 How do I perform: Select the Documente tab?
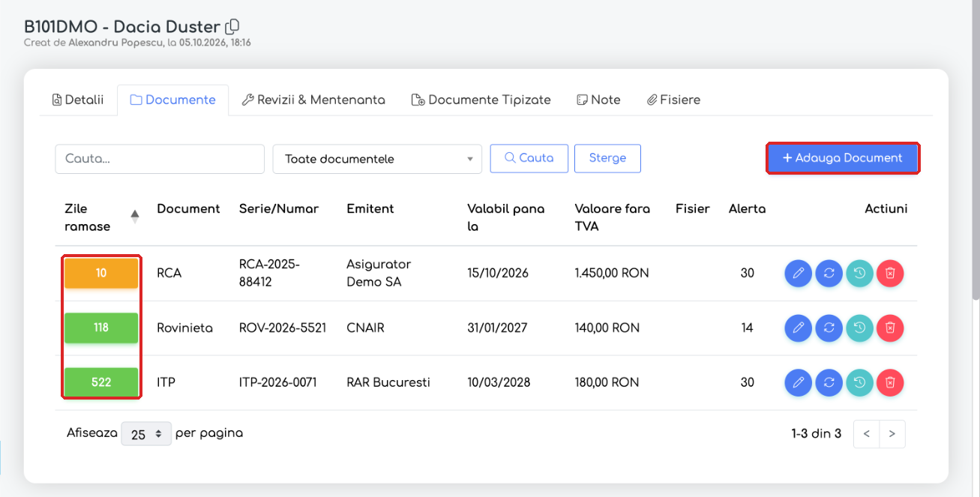pyautogui.click(x=173, y=100)
